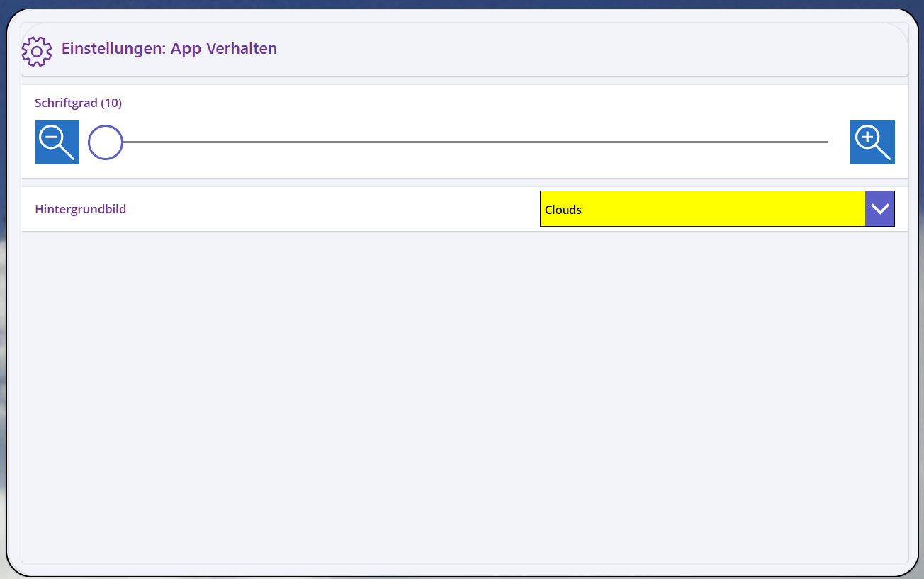Click the empty panel area below the settings
Viewport: 924px width, 579px height.
464,397
